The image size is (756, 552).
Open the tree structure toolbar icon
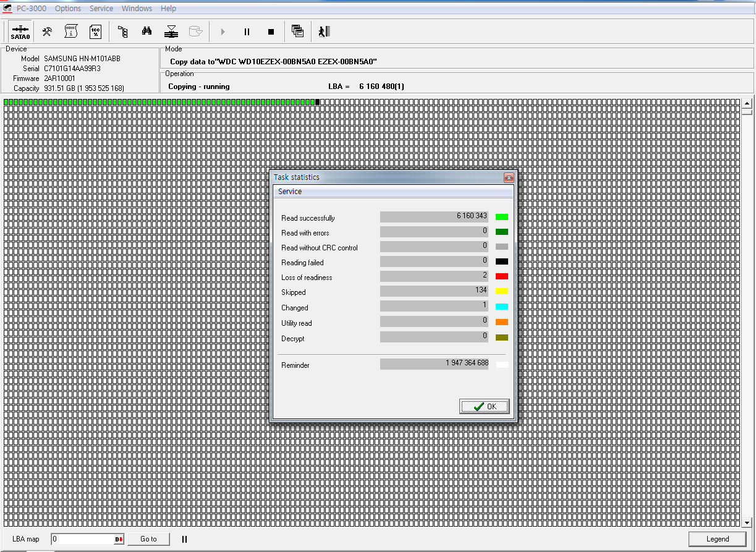pos(122,32)
